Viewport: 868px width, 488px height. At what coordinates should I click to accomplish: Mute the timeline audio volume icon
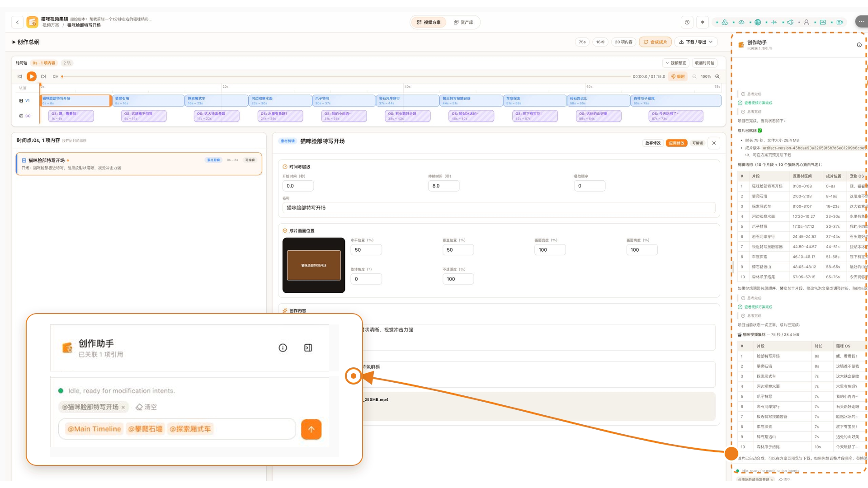click(x=55, y=76)
